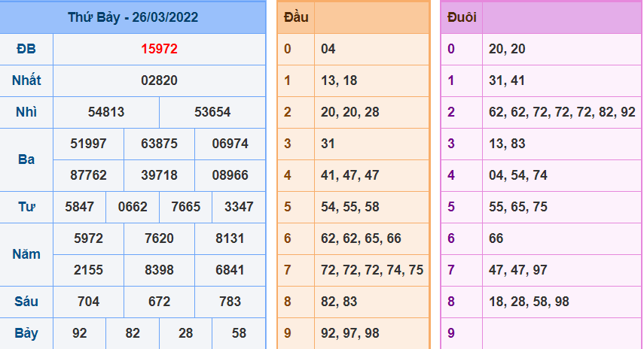Select third prize number 06974
Viewport: 644px width, 349px height.
(230, 144)
